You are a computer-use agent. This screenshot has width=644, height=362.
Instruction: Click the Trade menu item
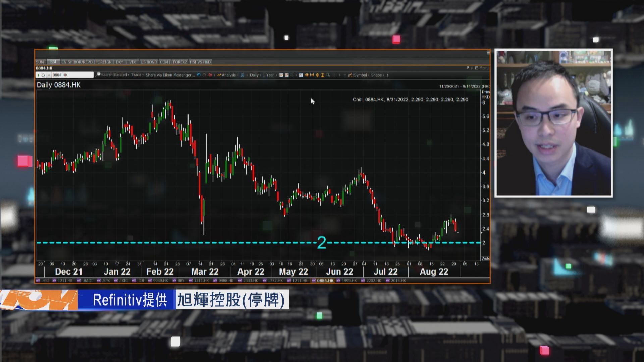coord(137,75)
